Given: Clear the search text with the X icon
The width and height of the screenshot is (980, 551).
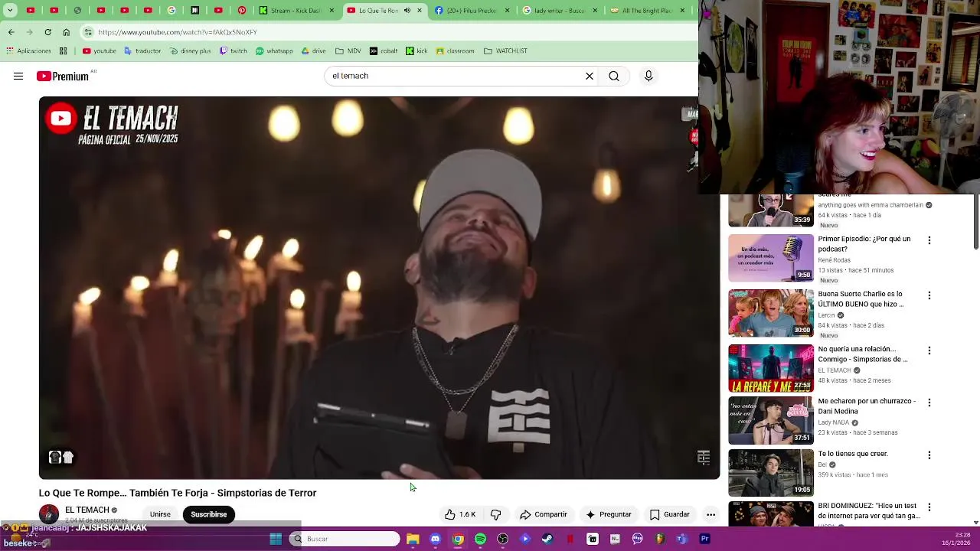Looking at the screenshot, I should [590, 76].
